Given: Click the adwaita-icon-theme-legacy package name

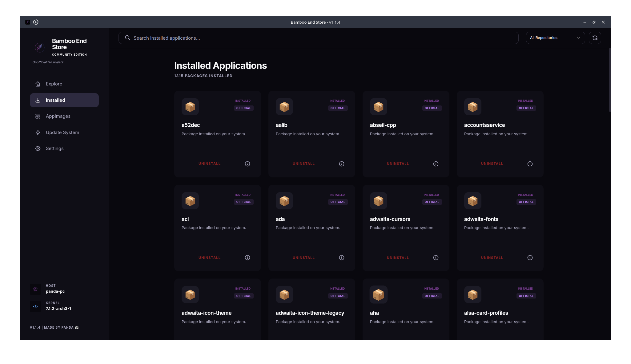Looking at the screenshot, I should coord(310,313).
